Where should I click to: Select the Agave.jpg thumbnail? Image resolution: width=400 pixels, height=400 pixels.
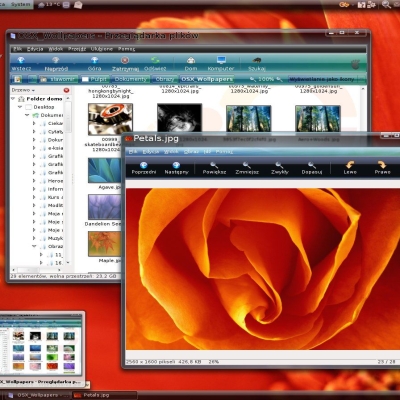pyautogui.click(x=105, y=170)
